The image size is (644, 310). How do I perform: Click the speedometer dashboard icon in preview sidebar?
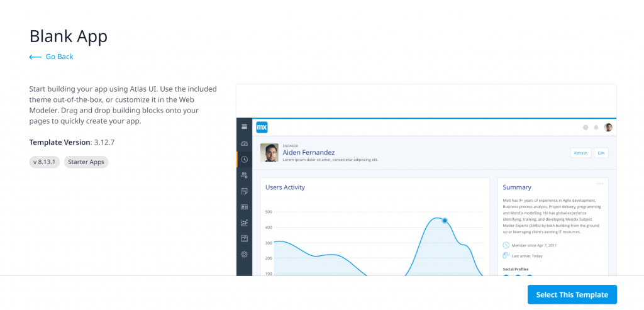click(x=245, y=143)
